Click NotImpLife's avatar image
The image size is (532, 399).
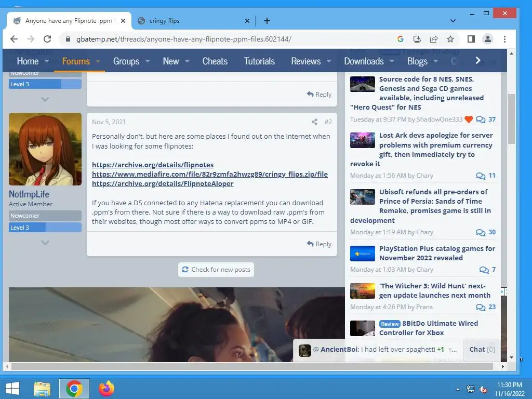coord(45,149)
